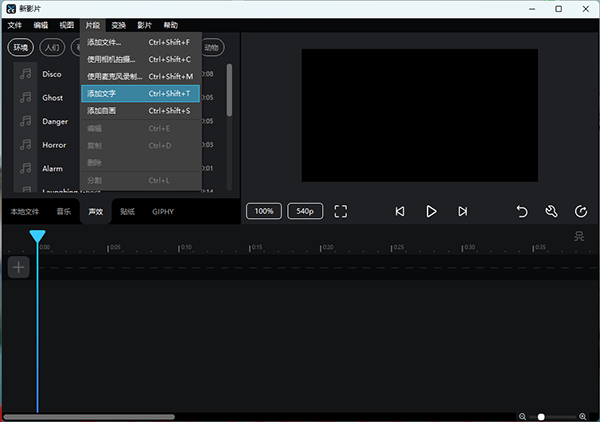Image resolution: width=600 pixels, height=422 pixels.
Task: Click the 0:35 mark on the timeline ruler
Action: point(541,247)
